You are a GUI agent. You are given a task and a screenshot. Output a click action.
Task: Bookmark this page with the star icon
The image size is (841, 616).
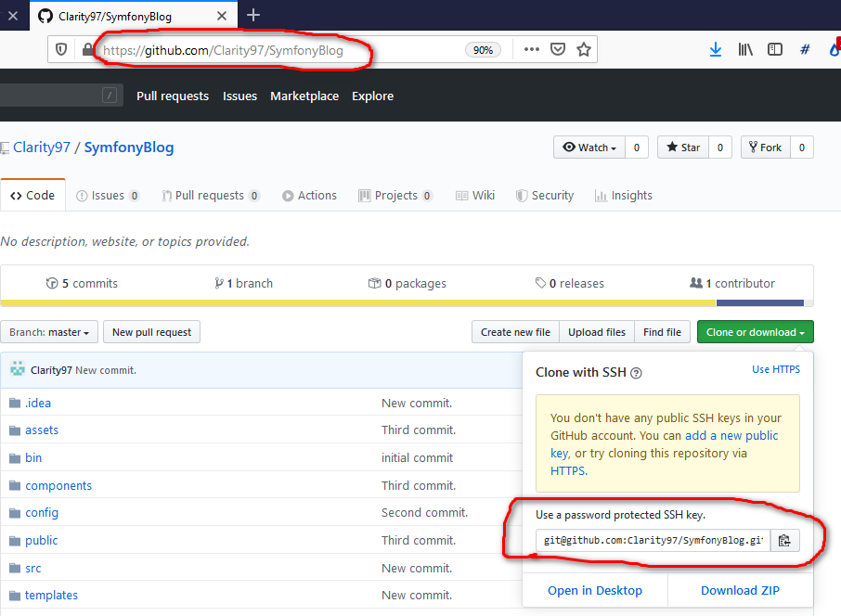click(584, 49)
